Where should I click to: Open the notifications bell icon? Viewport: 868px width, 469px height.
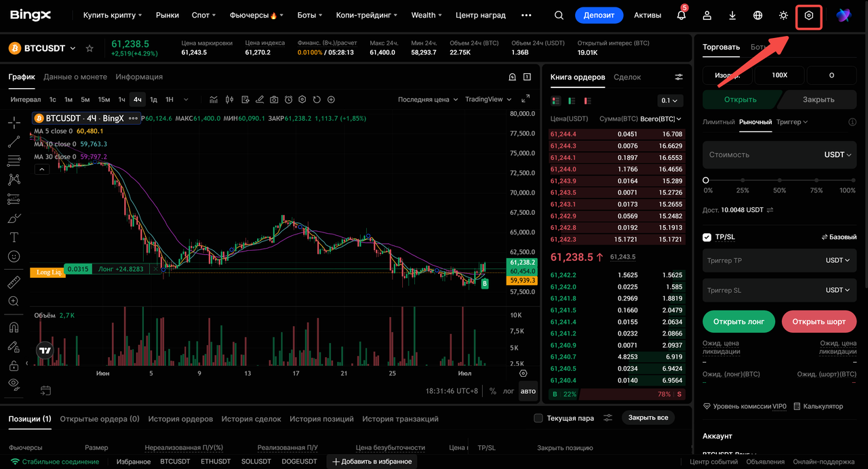point(682,15)
